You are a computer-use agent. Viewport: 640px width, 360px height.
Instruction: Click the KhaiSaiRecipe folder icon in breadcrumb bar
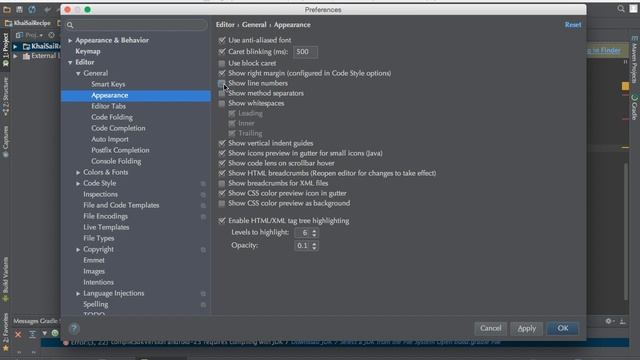tap(8, 23)
